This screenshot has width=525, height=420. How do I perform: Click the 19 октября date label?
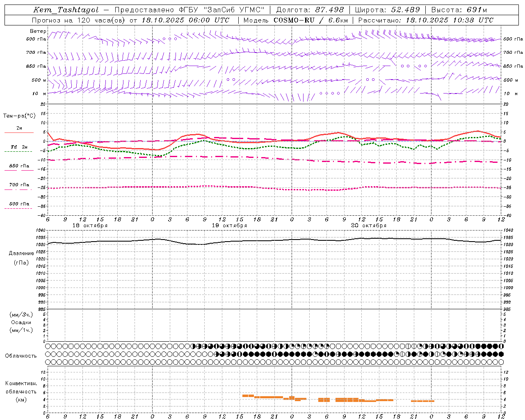click(x=230, y=226)
